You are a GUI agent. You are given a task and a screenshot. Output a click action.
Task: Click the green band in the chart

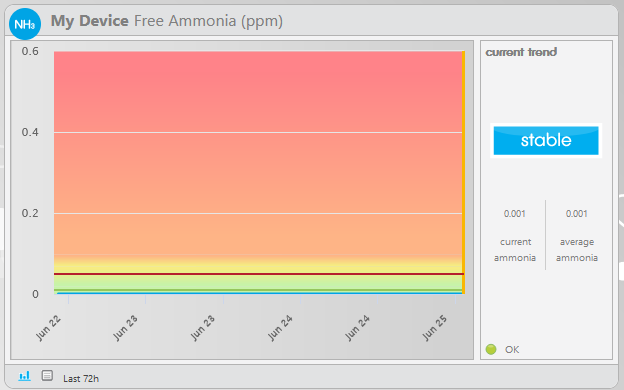pos(258,283)
